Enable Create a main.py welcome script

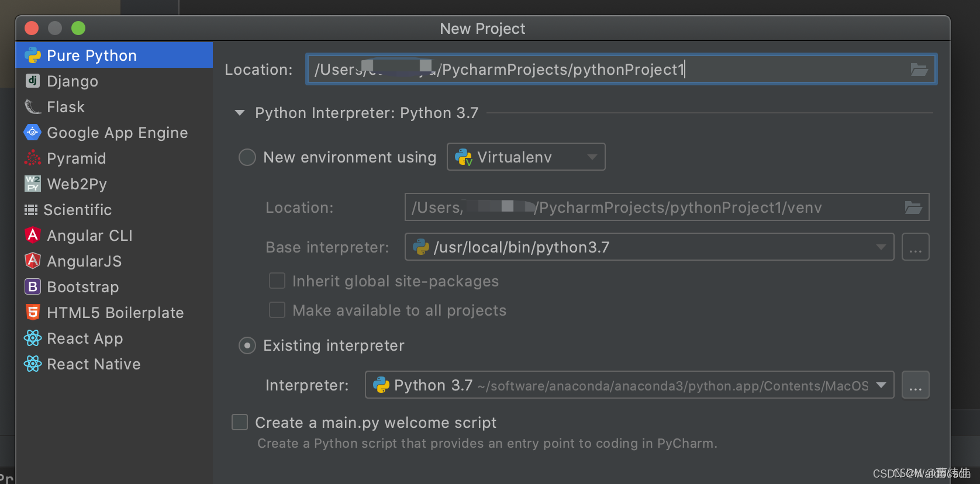pos(240,422)
